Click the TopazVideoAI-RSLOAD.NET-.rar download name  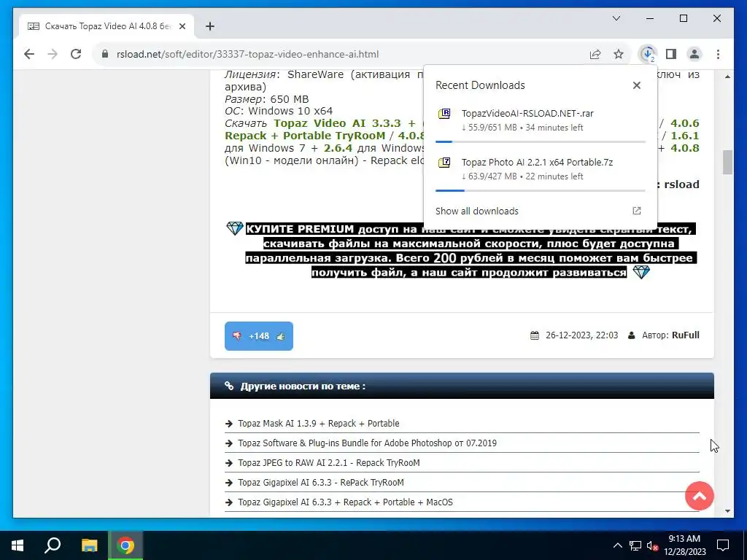tap(527, 113)
